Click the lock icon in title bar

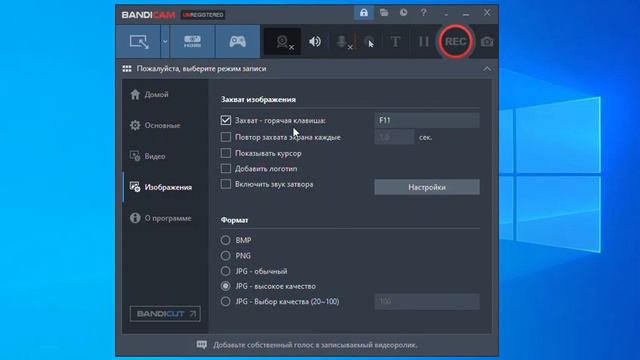tap(364, 13)
